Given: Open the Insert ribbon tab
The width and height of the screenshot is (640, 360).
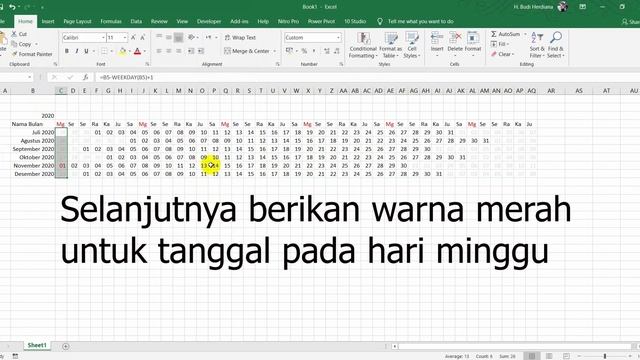Looking at the screenshot, I should tap(48, 21).
